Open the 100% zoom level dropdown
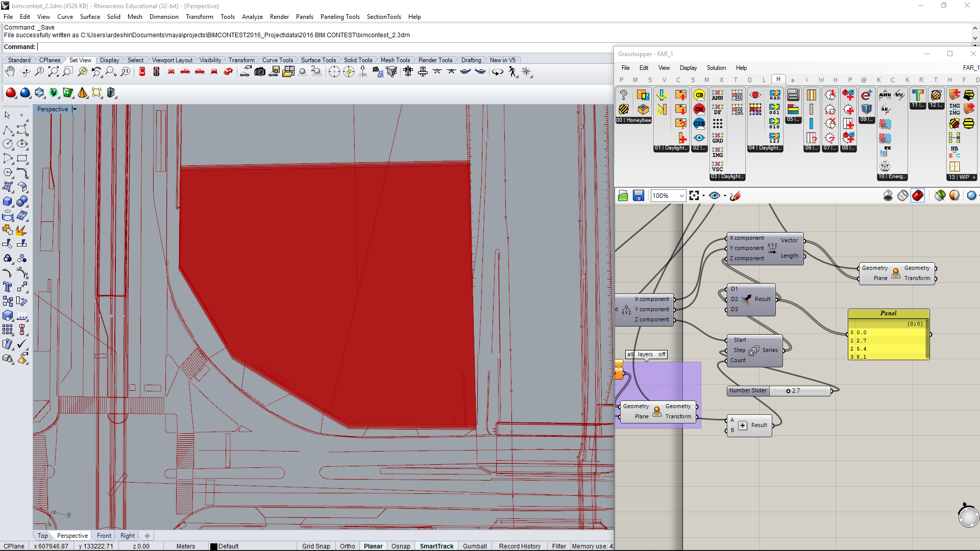The image size is (980, 551). (x=681, y=195)
